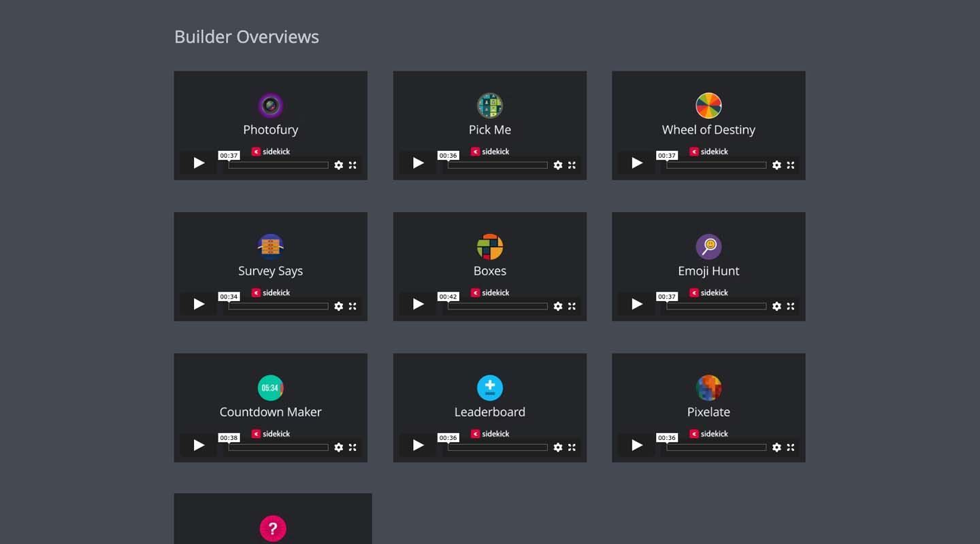This screenshot has height=544, width=980.
Task: Click the Survey Says app icon
Action: [270, 247]
